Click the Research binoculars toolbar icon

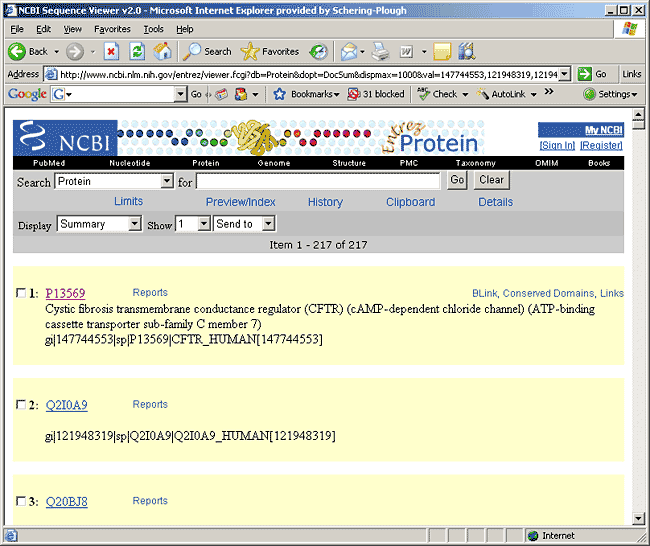coord(466,52)
